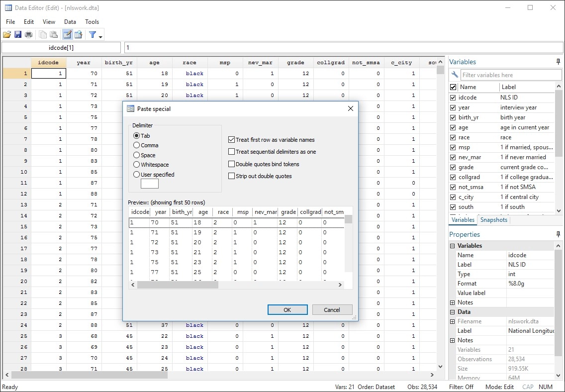This screenshot has height=392, width=565.
Task: Select the Comma delimiter radio button
Action: [x=137, y=145]
